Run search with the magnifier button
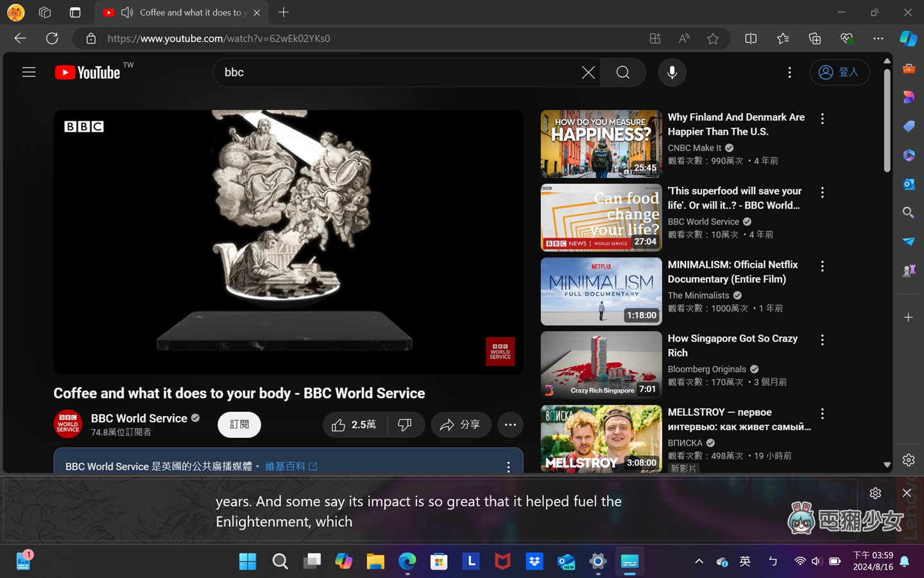924x578 pixels. [x=623, y=73]
